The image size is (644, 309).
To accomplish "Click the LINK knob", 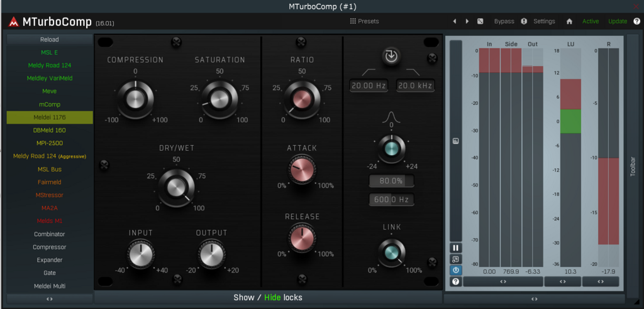I will (391, 252).
